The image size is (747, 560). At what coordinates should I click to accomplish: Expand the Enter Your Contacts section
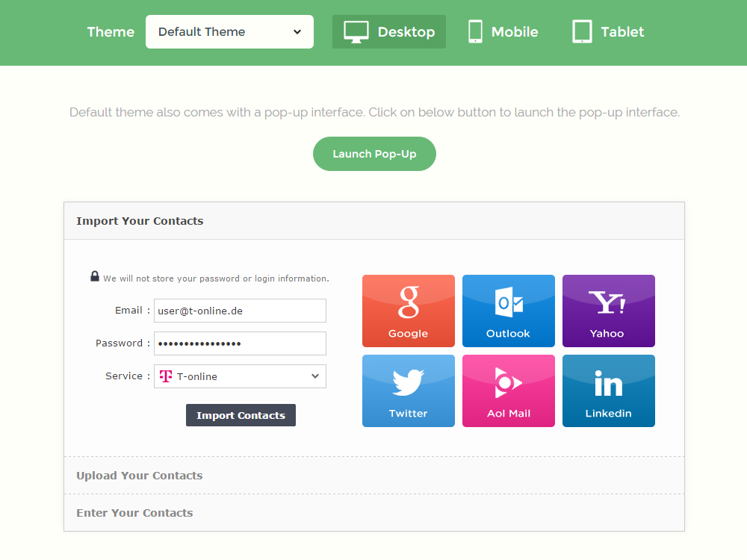click(134, 513)
